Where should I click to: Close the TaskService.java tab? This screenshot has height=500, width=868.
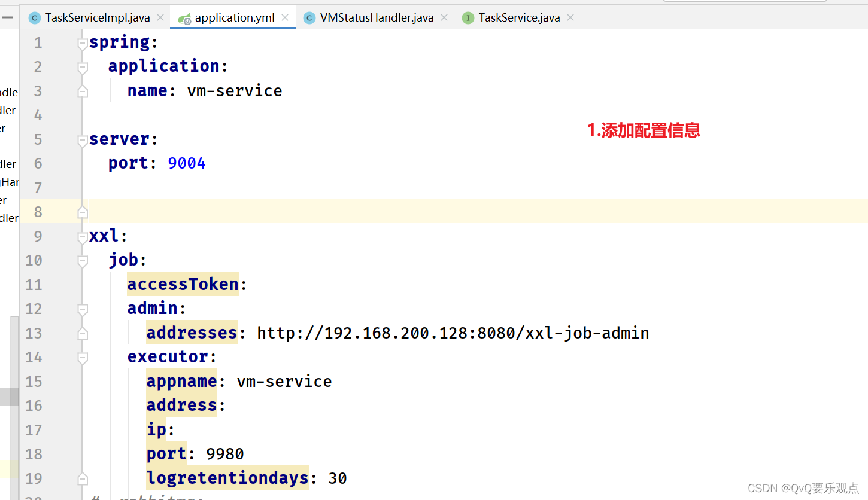[x=570, y=17]
